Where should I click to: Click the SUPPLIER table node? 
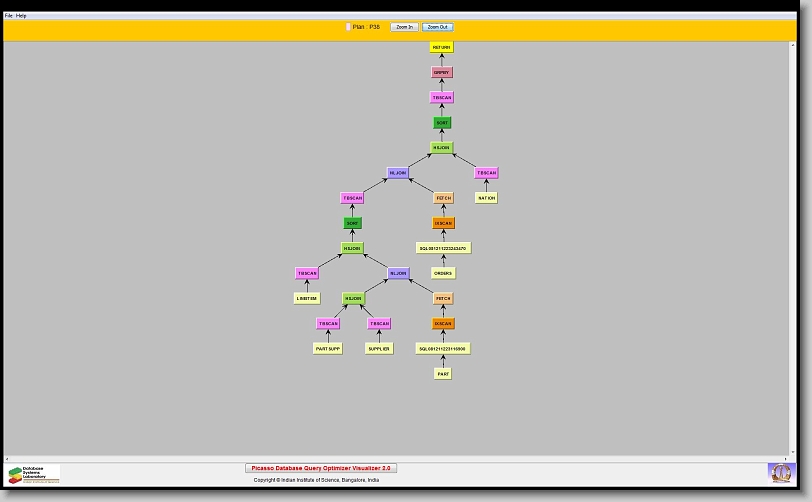379,349
